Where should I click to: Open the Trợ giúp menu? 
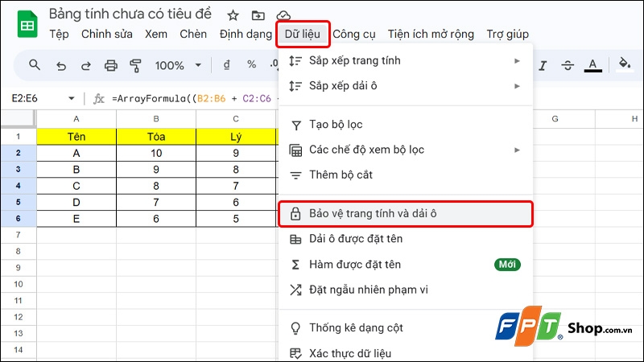click(x=508, y=34)
